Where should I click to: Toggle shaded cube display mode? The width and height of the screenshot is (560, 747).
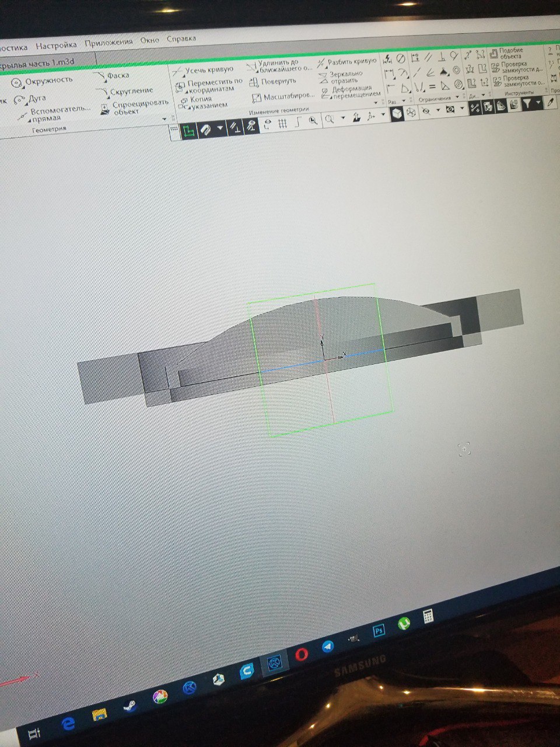click(x=397, y=114)
